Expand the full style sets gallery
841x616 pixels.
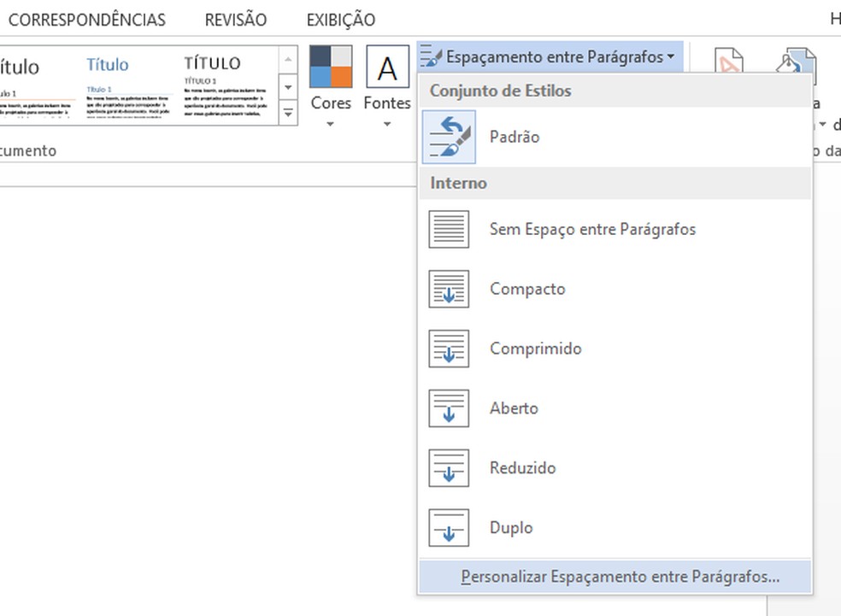click(x=288, y=113)
